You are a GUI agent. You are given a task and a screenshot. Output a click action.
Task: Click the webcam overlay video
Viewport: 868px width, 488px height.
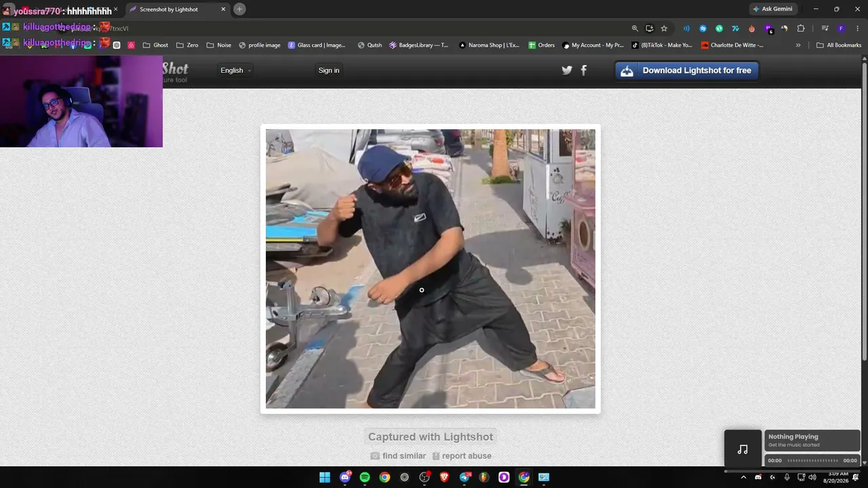pyautogui.click(x=81, y=101)
